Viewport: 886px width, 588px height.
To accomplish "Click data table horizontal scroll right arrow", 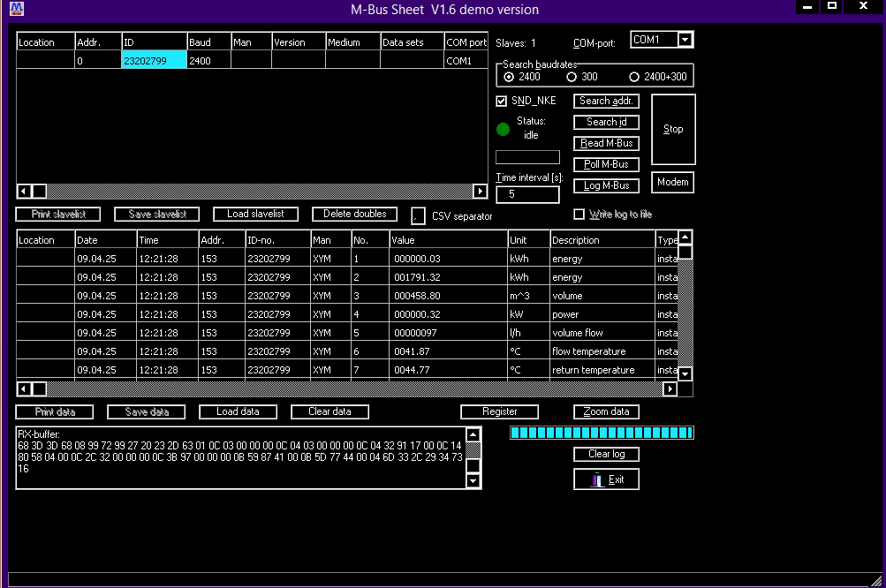I will [670, 388].
